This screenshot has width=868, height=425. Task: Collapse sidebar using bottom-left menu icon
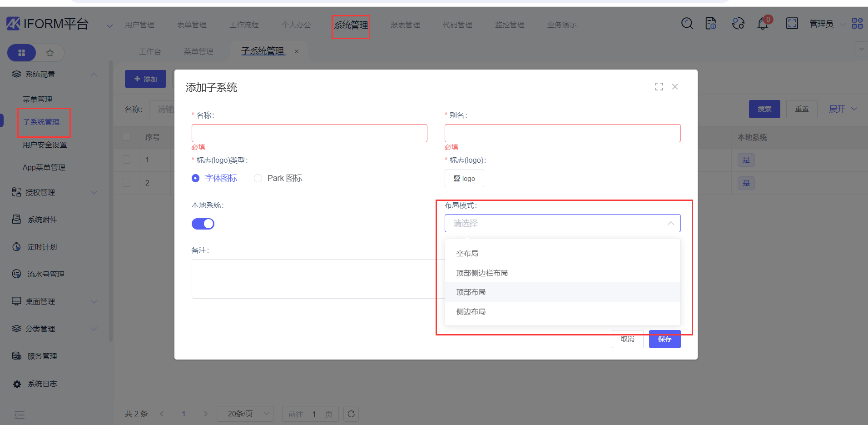click(20, 415)
